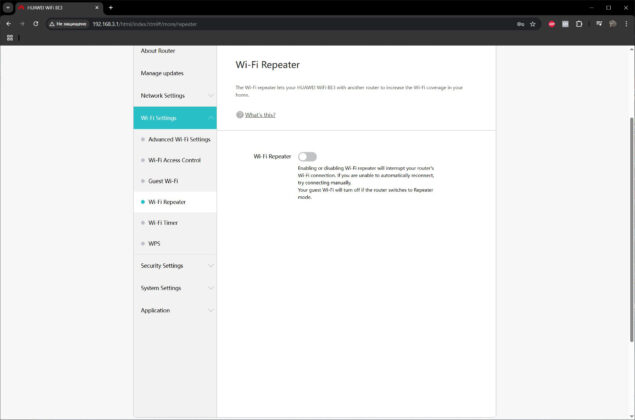Viewport: 635px width, 420px height.
Task: Open the browser three-dot menu
Action: point(626,24)
